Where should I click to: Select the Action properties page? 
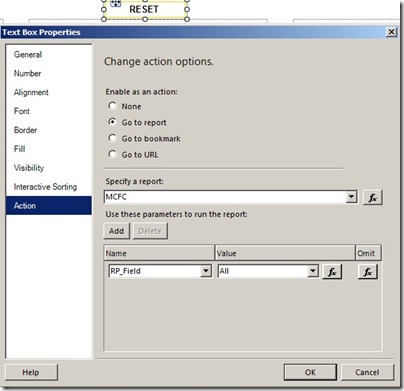(x=49, y=205)
